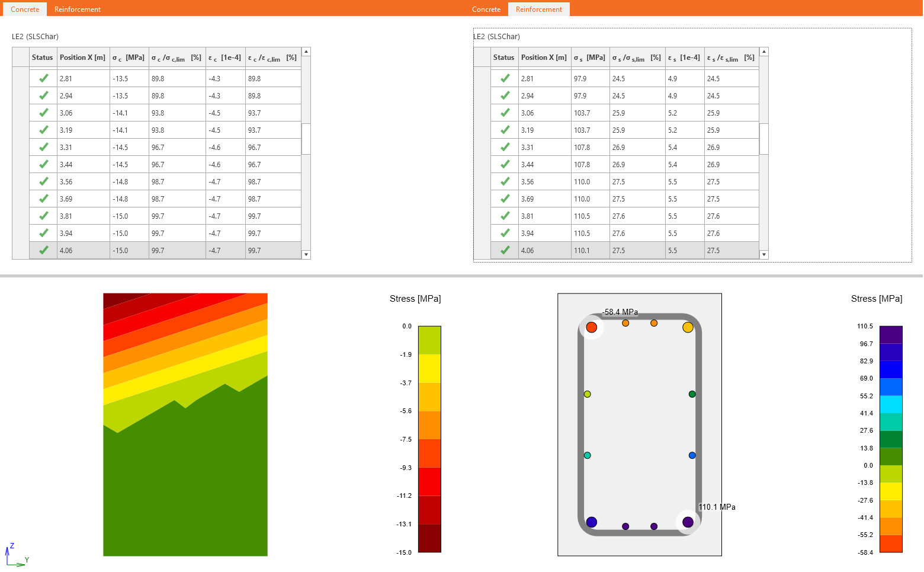Select the dark green rebar on the section's right side
Viewport: 924px width, 572px height.
[692, 394]
